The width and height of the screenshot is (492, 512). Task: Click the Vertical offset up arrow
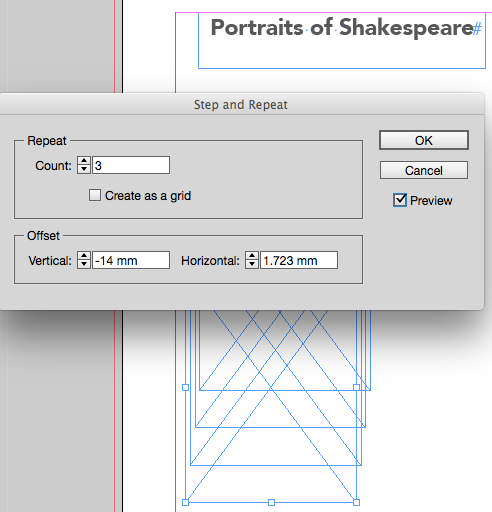(x=84, y=256)
